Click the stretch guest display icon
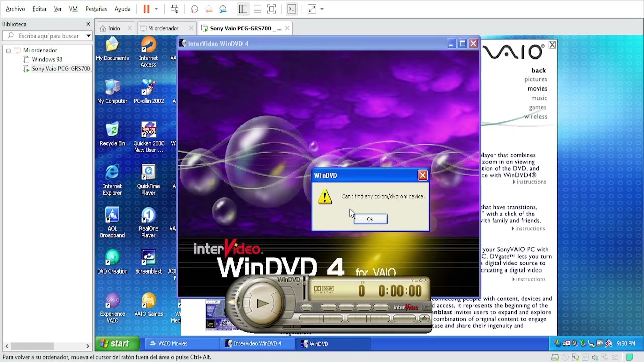The width and height of the screenshot is (644, 362). pyautogui.click(x=312, y=9)
